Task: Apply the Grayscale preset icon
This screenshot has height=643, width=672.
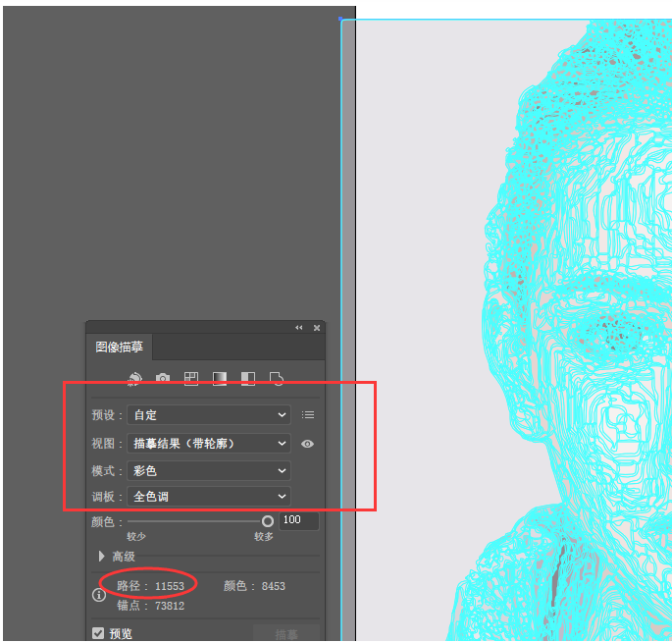Action: click(x=220, y=378)
